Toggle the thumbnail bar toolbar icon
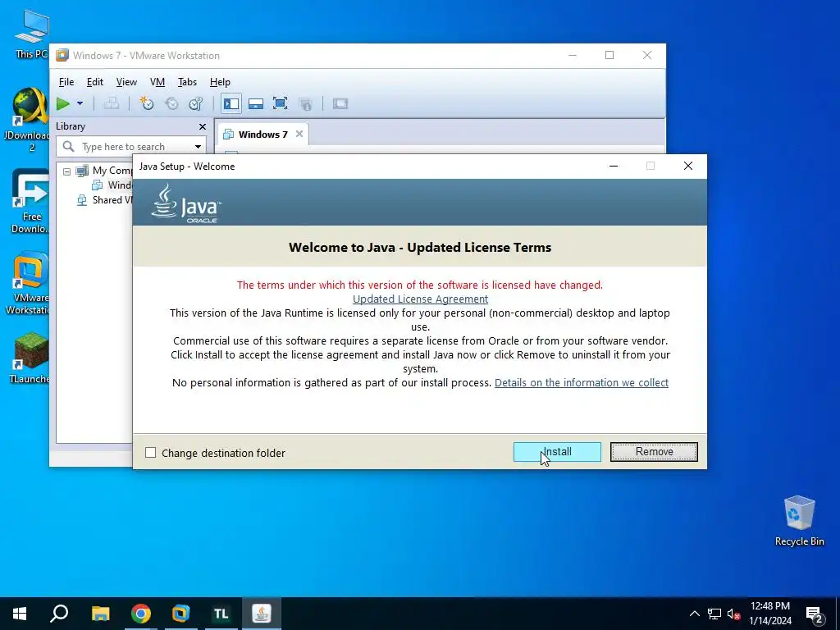840x630 pixels. tap(256, 103)
